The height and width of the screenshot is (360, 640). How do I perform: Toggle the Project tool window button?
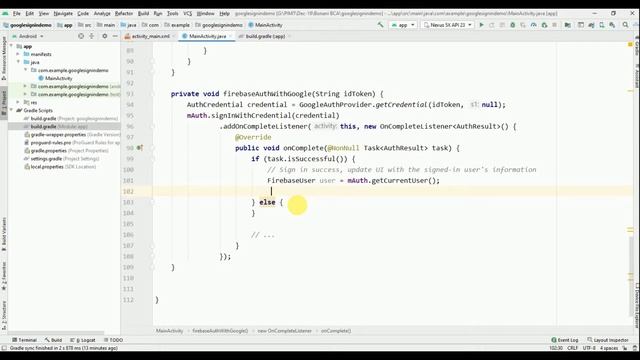[4, 102]
